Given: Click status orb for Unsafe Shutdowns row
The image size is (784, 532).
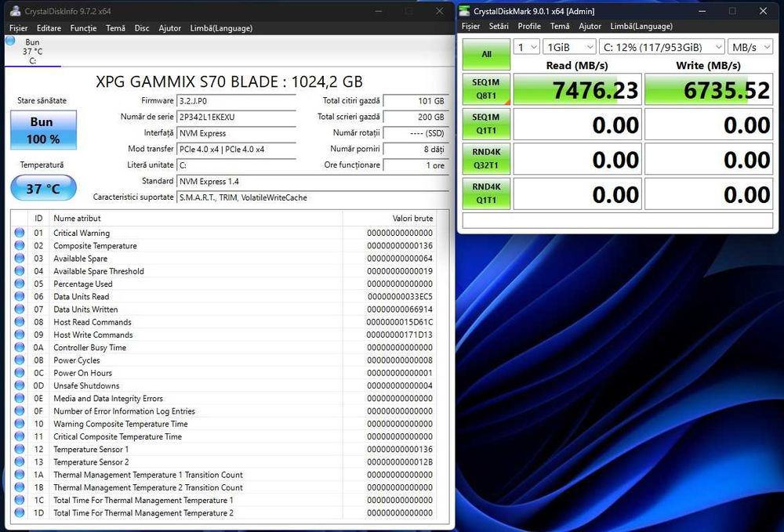Looking at the screenshot, I should point(20,385).
